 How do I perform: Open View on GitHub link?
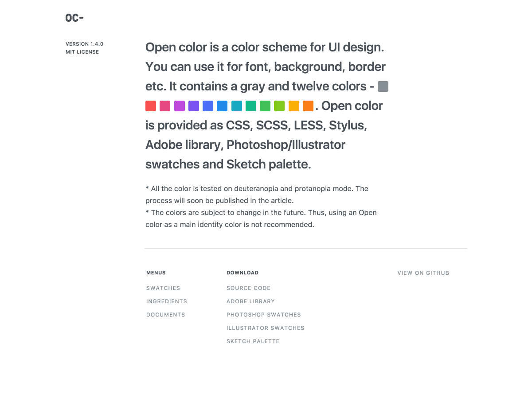point(423,273)
